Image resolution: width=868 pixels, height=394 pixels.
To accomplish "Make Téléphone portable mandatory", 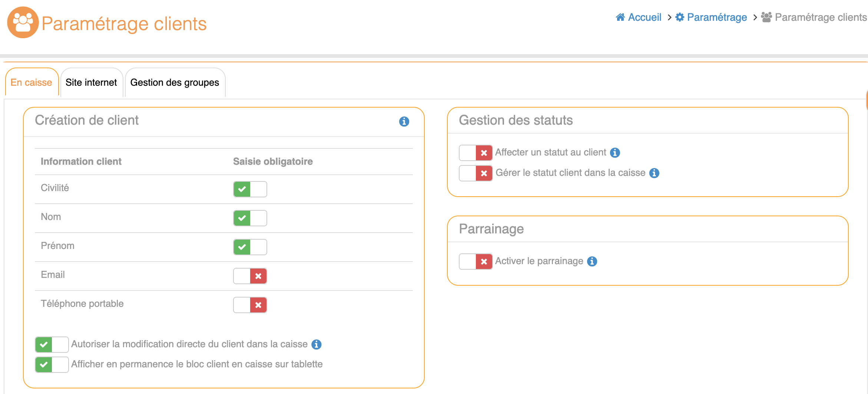I will point(250,305).
